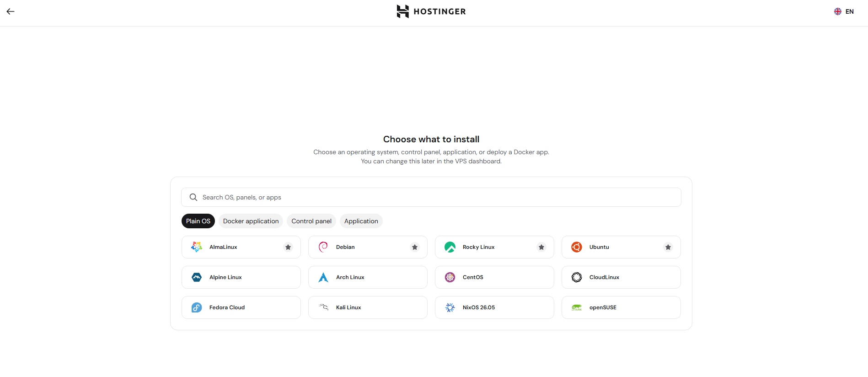Pick the openSUSE label

603,307
